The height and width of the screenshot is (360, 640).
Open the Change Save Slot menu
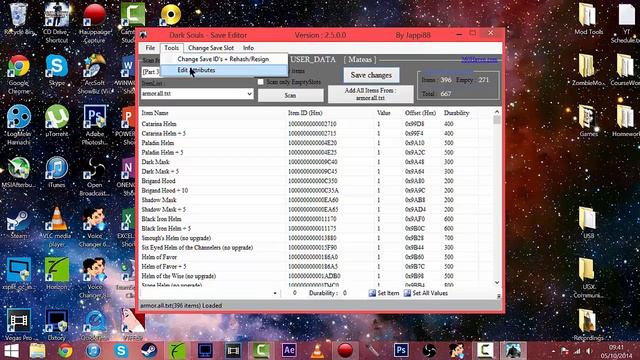pyautogui.click(x=211, y=48)
